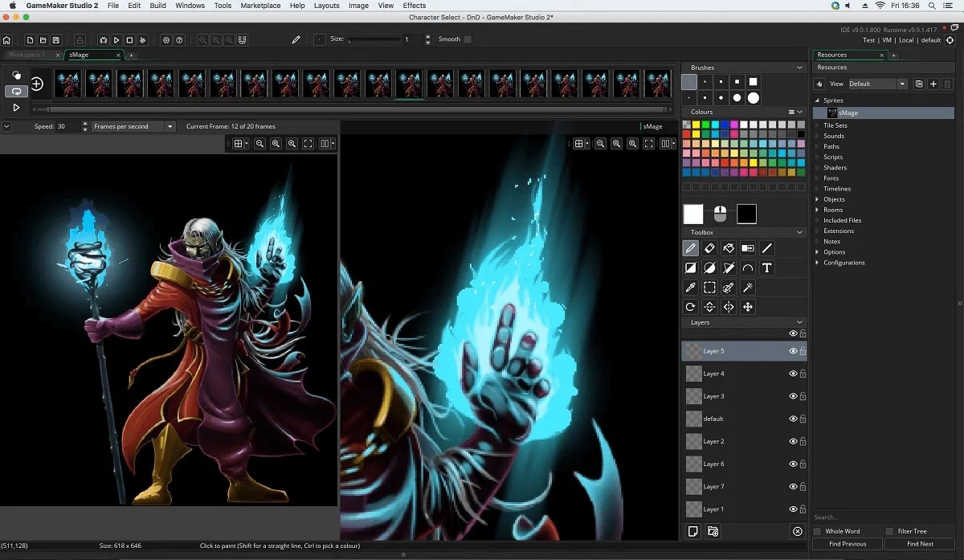Open the Frames per second dropdown
This screenshot has height=560, width=964.
click(x=133, y=127)
